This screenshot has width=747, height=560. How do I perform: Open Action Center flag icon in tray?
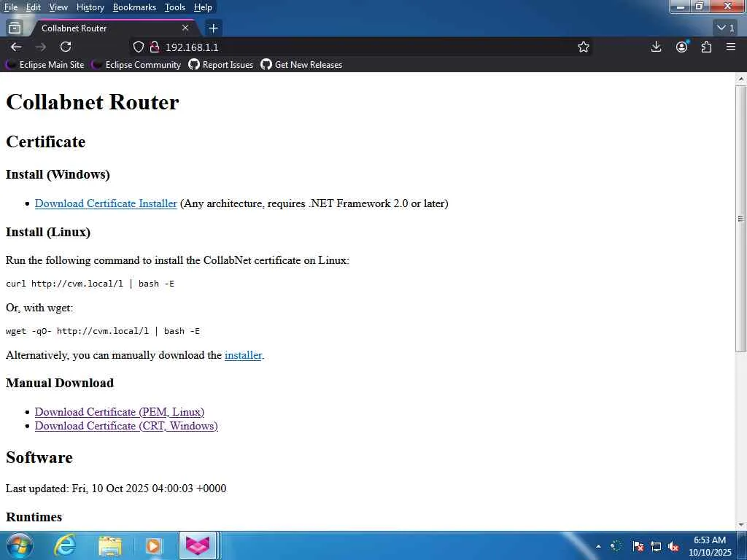[638, 546]
